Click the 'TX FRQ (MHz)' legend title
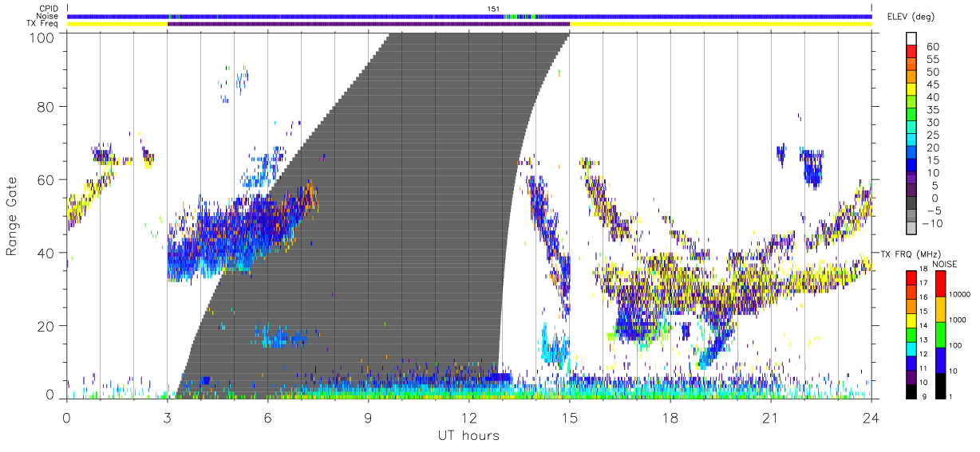 click(911, 254)
